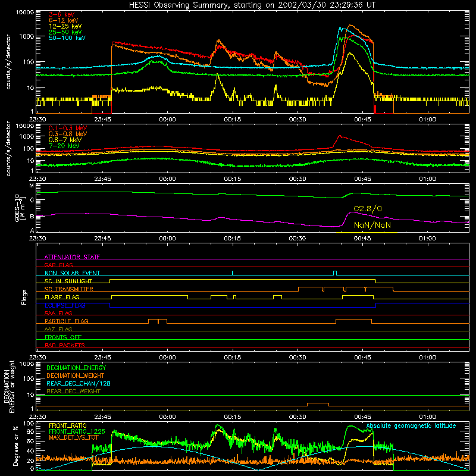Click the PARTICLE_FLAG label
This screenshot has height=476, width=476.
pos(67,321)
